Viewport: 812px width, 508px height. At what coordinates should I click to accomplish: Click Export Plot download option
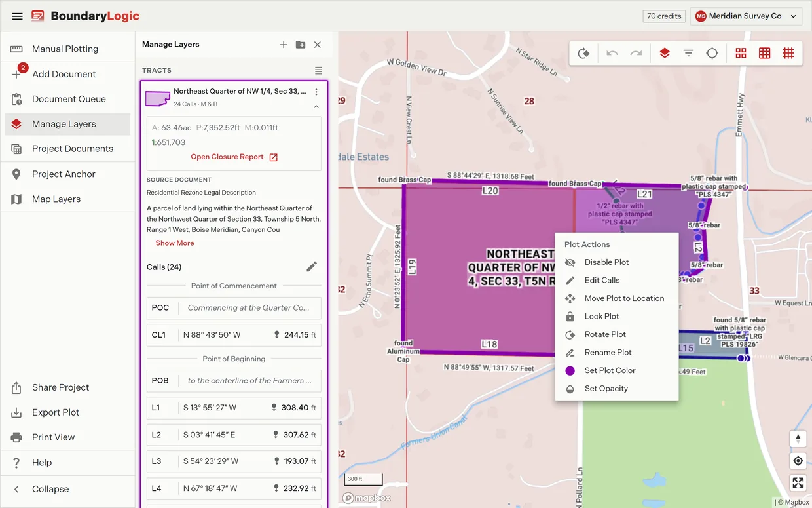pyautogui.click(x=67, y=412)
